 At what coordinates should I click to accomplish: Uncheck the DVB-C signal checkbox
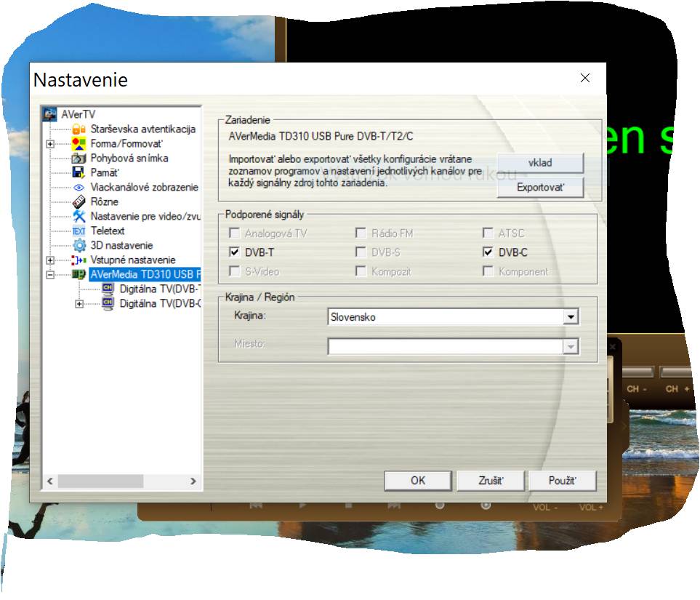(488, 252)
